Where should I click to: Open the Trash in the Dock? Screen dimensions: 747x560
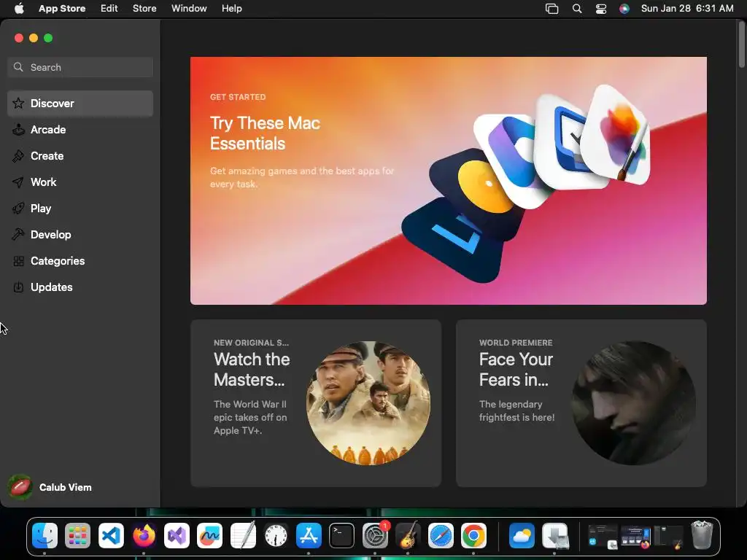(x=702, y=535)
